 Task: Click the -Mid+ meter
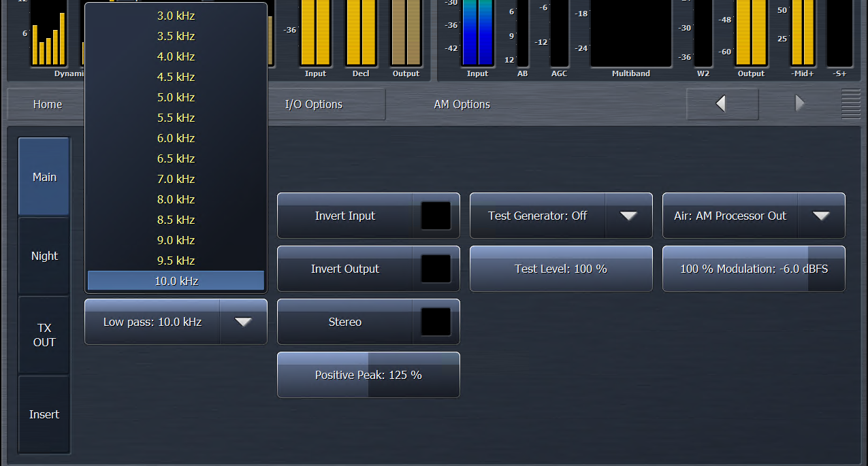click(x=803, y=33)
